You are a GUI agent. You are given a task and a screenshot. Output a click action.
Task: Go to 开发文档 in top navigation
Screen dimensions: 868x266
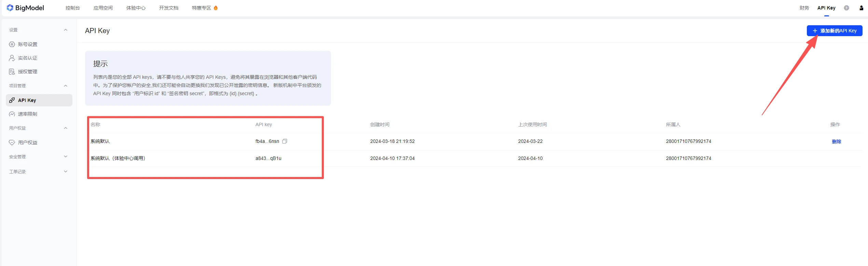[x=168, y=8]
